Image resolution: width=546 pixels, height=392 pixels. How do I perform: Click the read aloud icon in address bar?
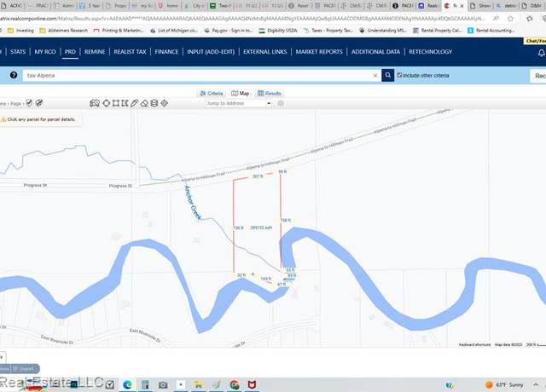(496, 19)
